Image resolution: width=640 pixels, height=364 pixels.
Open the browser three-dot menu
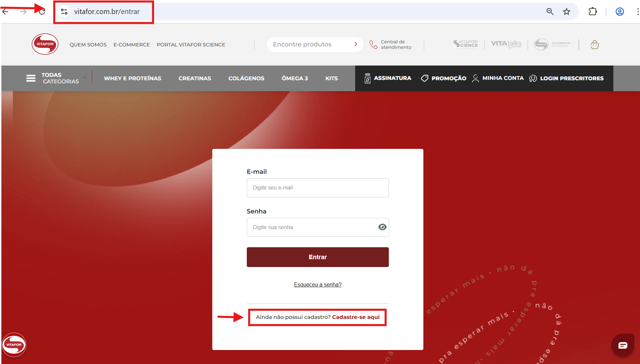pyautogui.click(x=637, y=12)
